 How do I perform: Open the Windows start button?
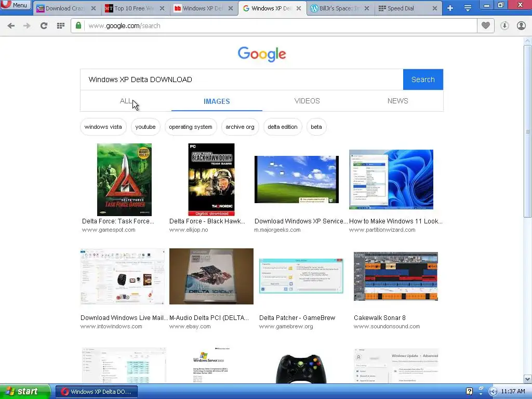pyautogui.click(x=25, y=392)
